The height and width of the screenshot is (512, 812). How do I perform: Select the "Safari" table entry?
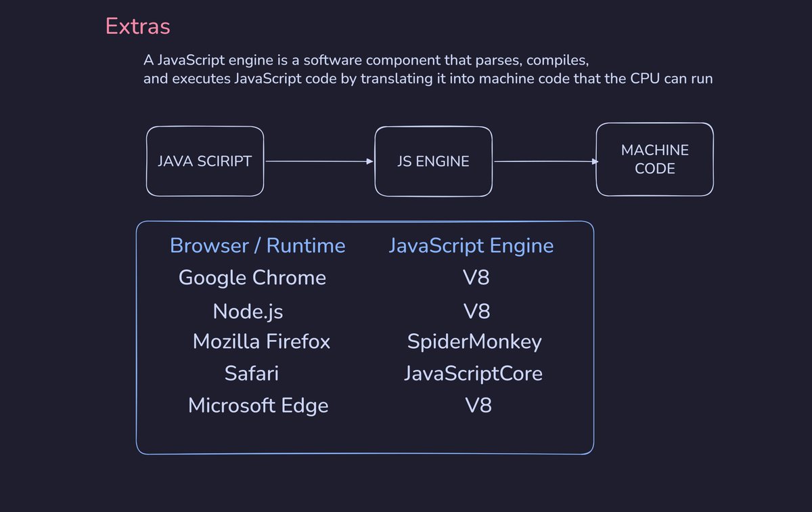tap(252, 373)
